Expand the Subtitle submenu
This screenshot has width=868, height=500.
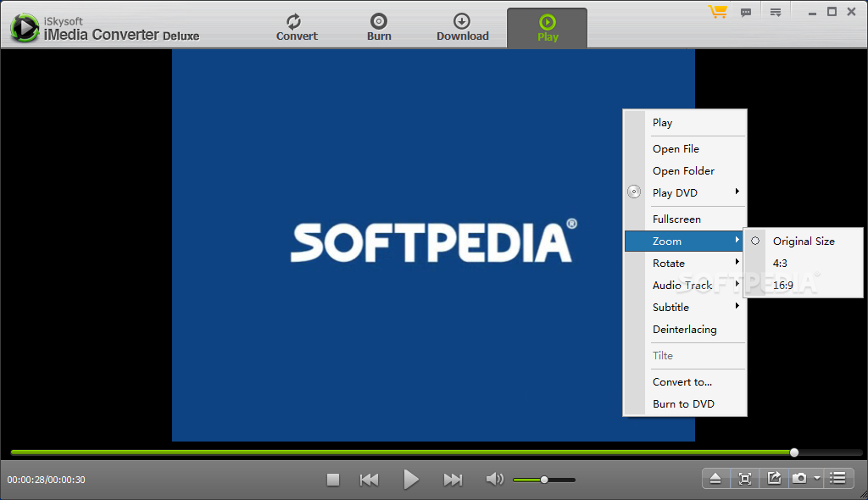[685, 308]
